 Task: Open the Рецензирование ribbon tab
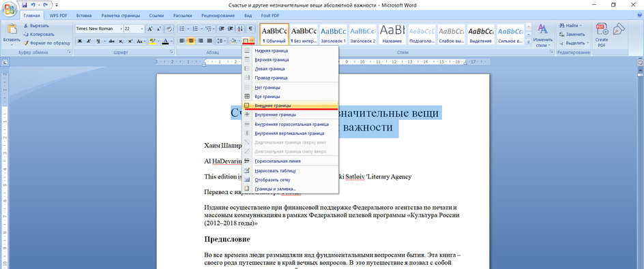pos(218,16)
